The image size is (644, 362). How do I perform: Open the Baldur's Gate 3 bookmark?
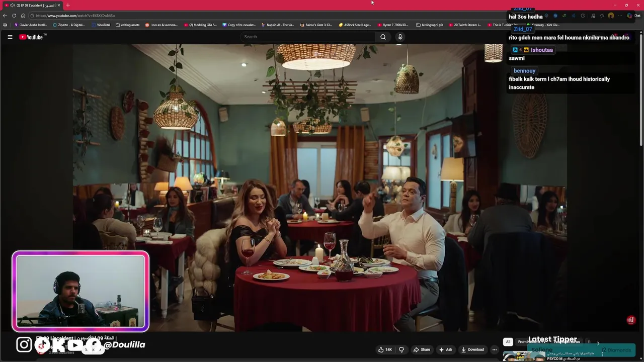tap(316, 25)
